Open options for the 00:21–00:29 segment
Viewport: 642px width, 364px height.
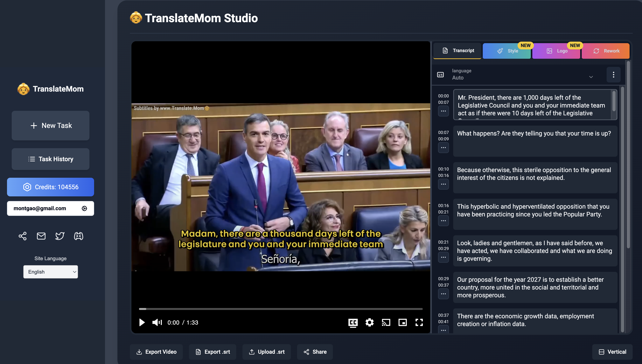(443, 257)
